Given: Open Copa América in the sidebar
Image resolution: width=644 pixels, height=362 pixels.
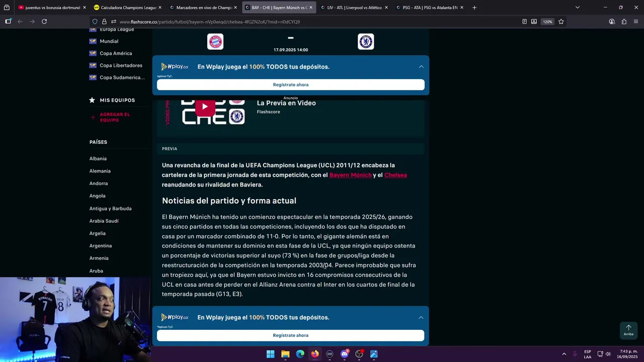Looking at the screenshot, I should (116, 53).
